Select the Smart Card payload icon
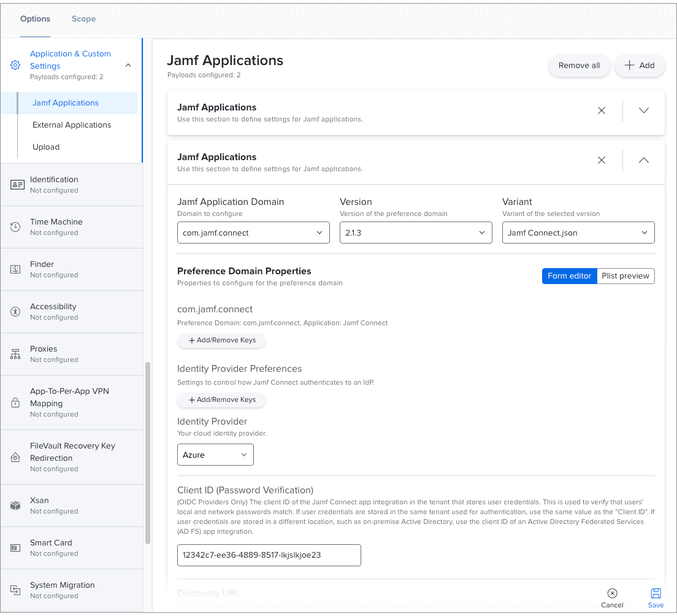 [15, 547]
